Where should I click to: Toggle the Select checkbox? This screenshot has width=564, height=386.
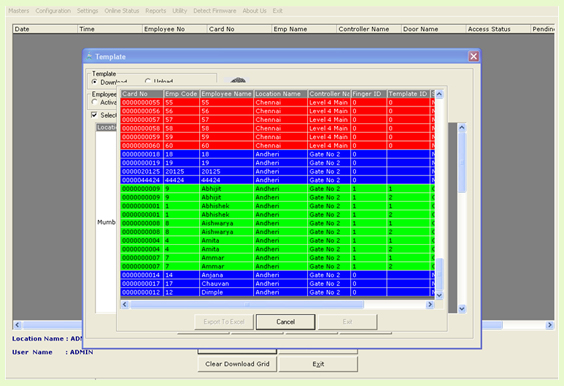(x=94, y=115)
